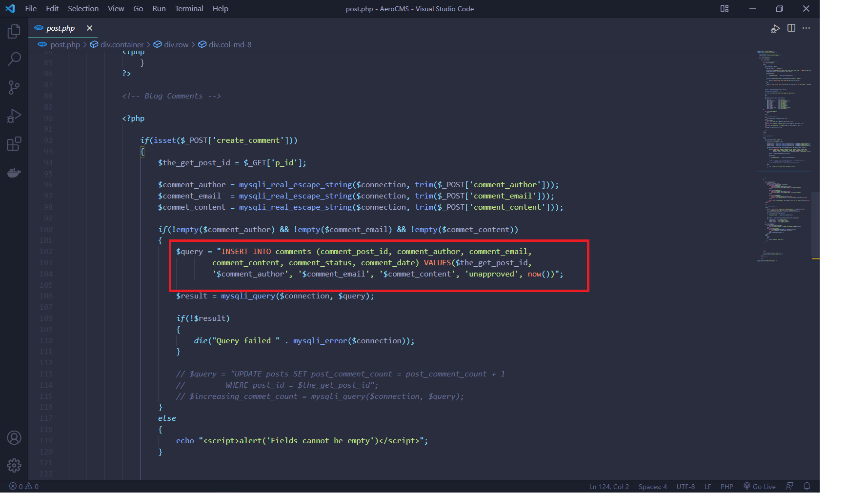Click 'unapproved' string on line 104

491,274
